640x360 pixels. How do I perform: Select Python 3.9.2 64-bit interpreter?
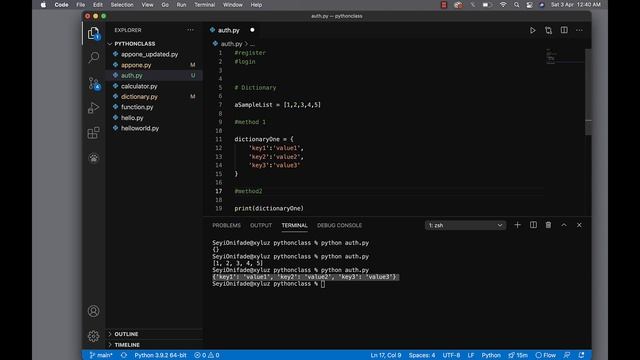click(160, 355)
